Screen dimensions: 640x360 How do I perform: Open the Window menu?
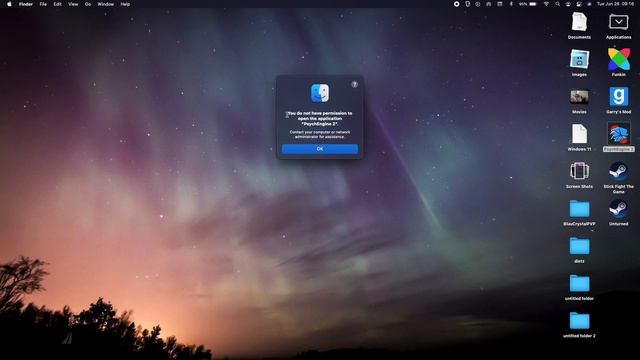(x=105, y=4)
